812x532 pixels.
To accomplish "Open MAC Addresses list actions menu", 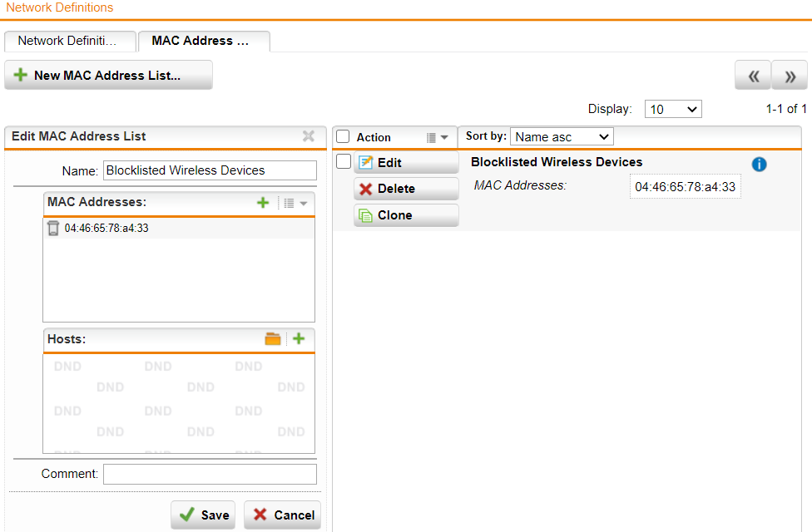I will point(295,203).
